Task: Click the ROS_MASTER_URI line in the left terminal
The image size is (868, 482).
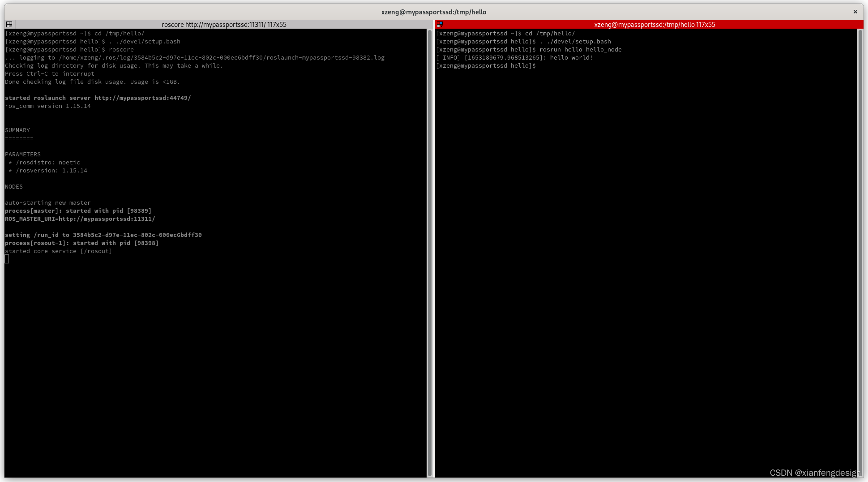Action: (x=80, y=219)
